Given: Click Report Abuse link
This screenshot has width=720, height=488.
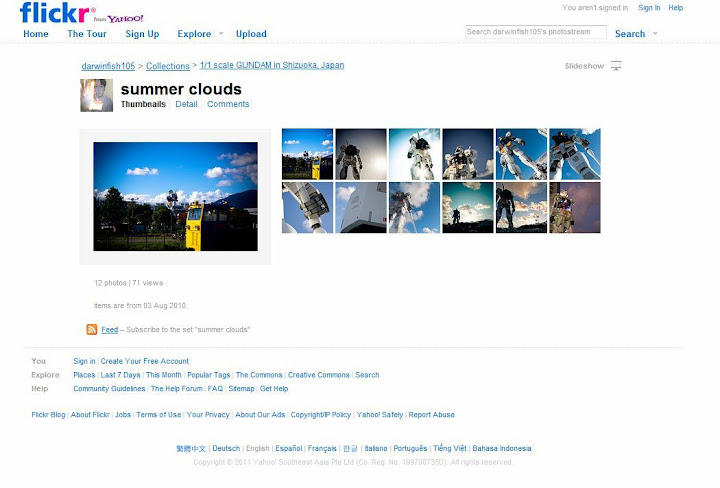Looking at the screenshot, I should click(x=432, y=415).
